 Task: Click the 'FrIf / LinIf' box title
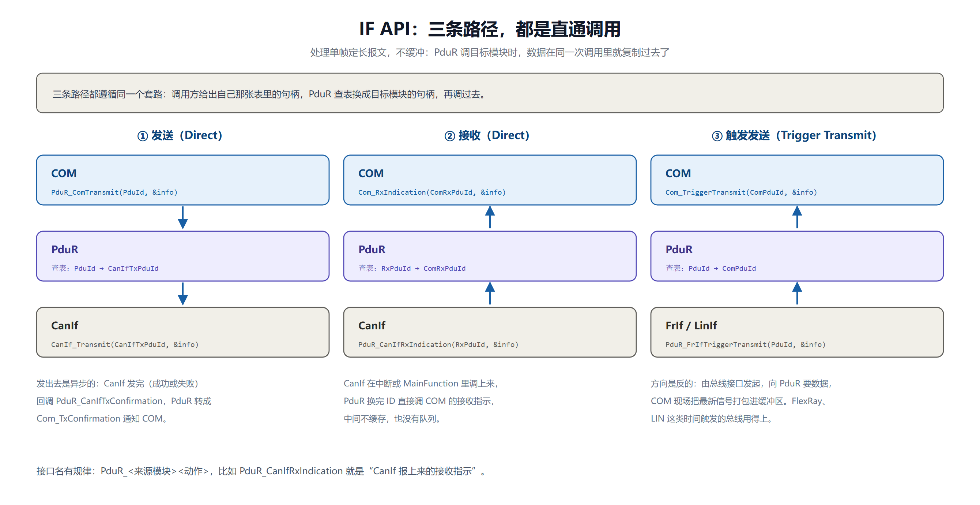(x=691, y=326)
